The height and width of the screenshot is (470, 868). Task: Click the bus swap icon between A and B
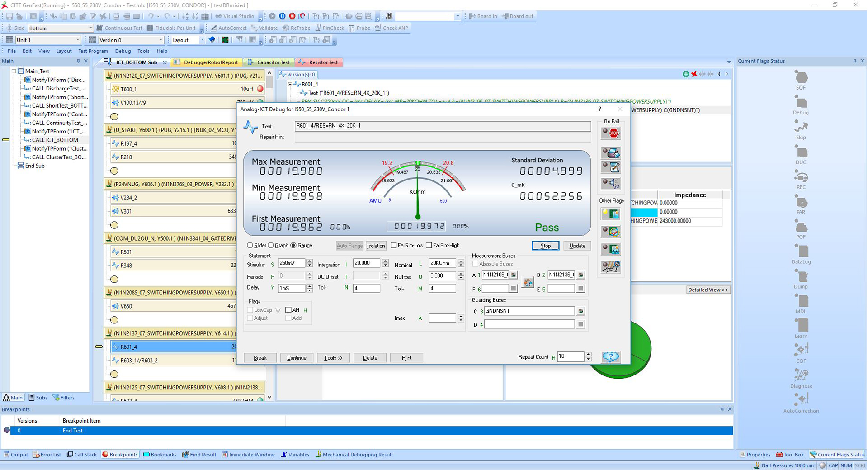click(528, 283)
